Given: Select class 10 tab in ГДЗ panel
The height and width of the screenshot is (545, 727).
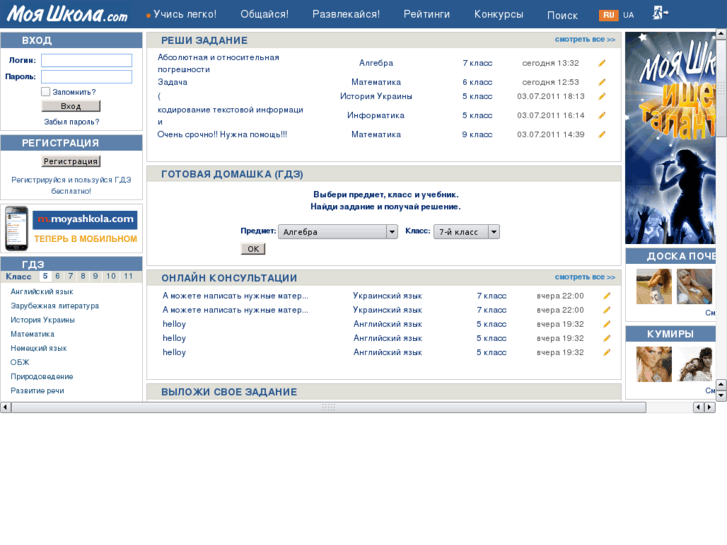Looking at the screenshot, I should [111, 276].
